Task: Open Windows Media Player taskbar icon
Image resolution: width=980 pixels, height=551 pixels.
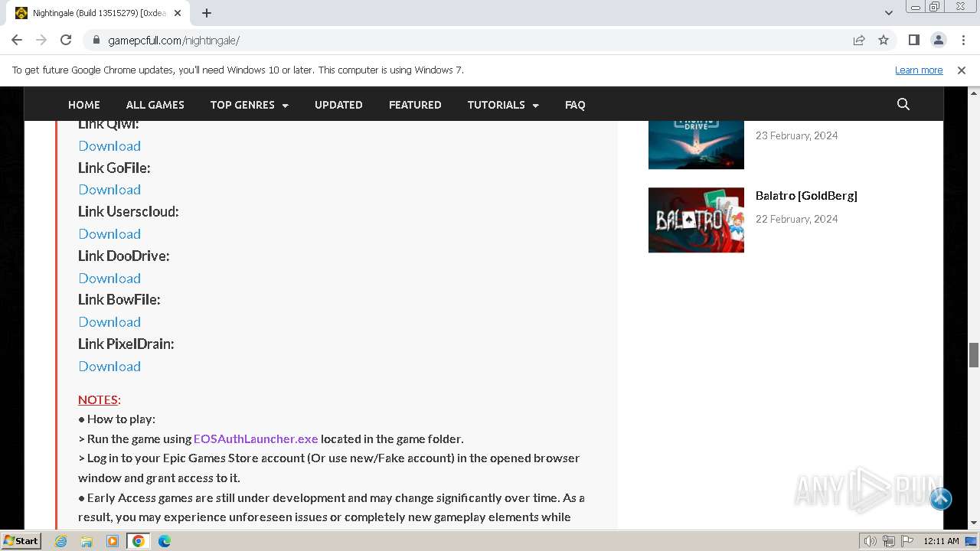Action: point(113,541)
